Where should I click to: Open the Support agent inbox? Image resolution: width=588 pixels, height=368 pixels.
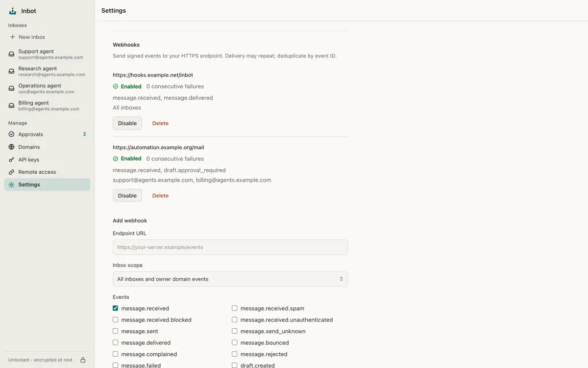coord(47,54)
